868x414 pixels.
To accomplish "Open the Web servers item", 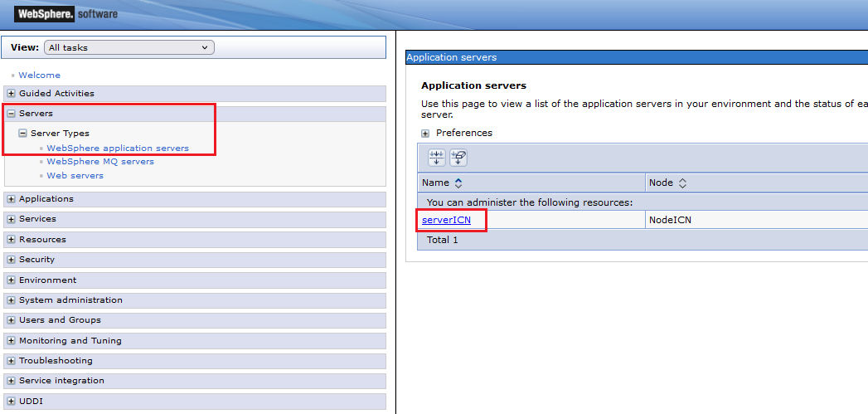I will [x=75, y=176].
